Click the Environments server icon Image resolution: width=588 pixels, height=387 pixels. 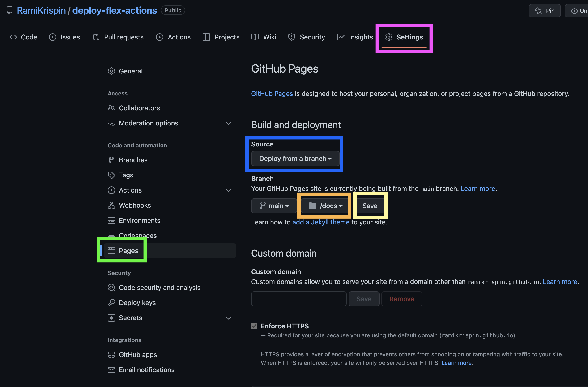tap(111, 220)
